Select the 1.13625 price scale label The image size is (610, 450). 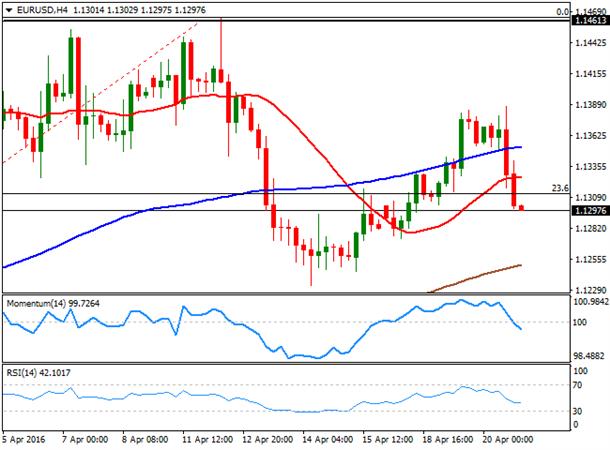(590, 136)
